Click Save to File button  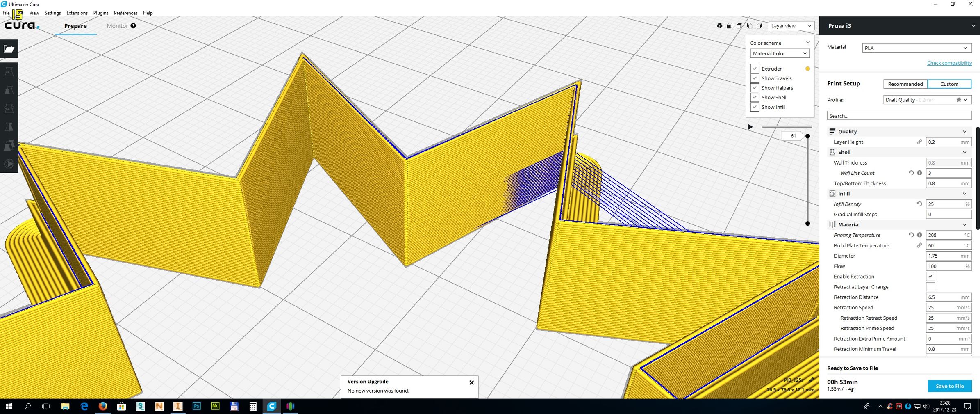(950, 386)
